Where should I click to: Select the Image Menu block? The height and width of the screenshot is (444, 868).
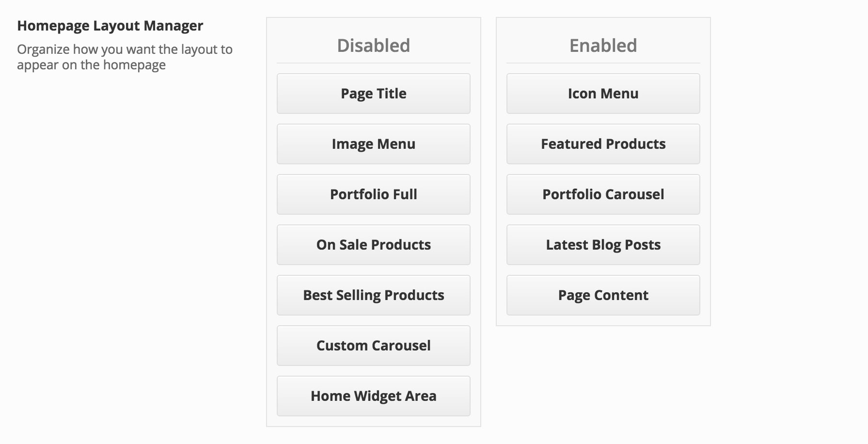(x=373, y=144)
